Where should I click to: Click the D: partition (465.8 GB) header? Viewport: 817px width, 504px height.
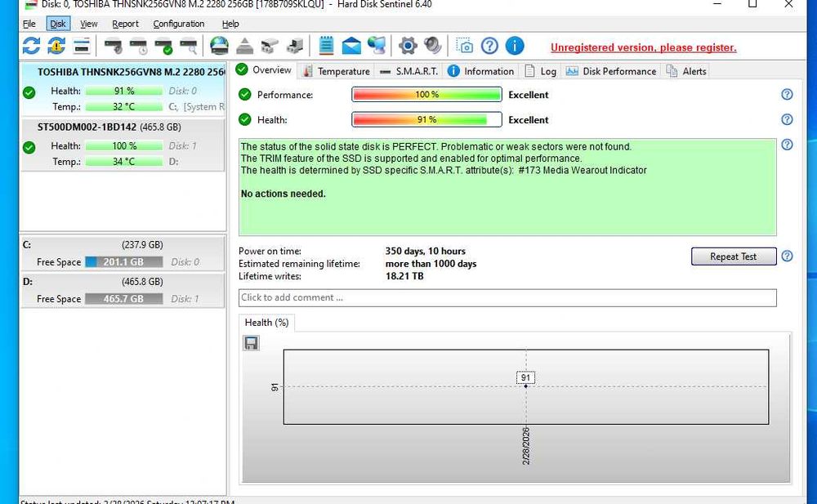click(x=123, y=282)
